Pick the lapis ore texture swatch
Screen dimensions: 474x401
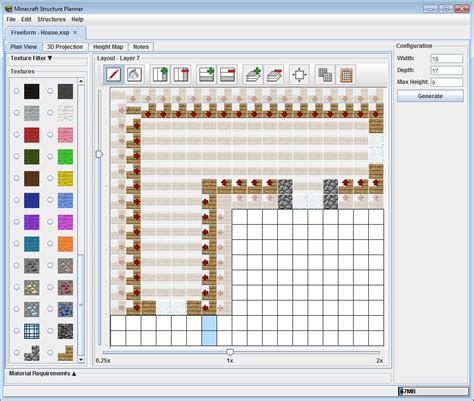pyautogui.click(x=65, y=309)
